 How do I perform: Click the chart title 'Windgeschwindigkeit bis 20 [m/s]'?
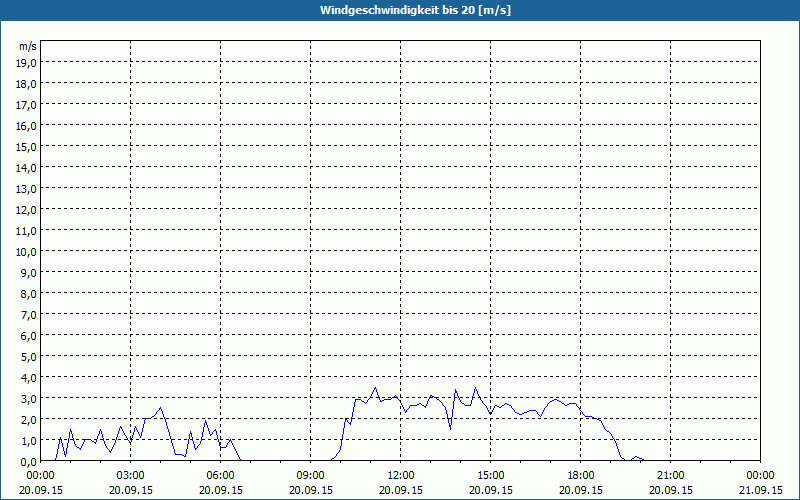pyautogui.click(x=415, y=10)
